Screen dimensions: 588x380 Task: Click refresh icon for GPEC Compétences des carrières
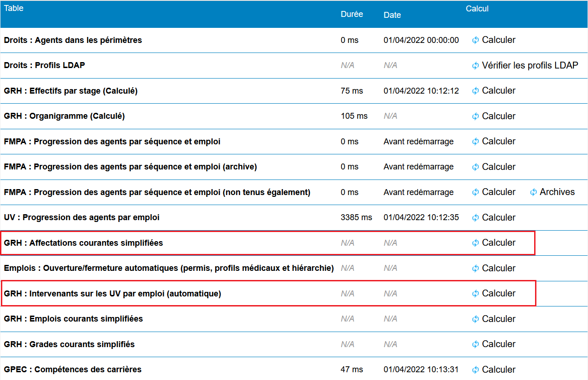click(x=475, y=370)
